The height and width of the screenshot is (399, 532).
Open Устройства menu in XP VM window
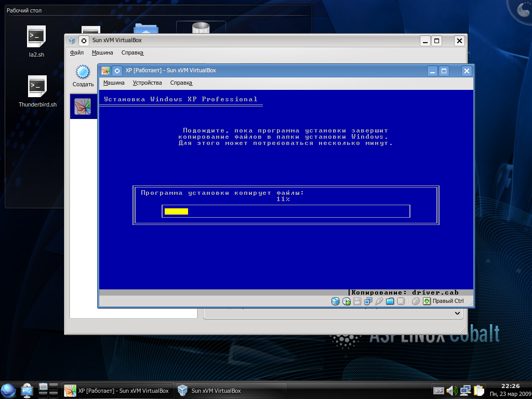[147, 83]
